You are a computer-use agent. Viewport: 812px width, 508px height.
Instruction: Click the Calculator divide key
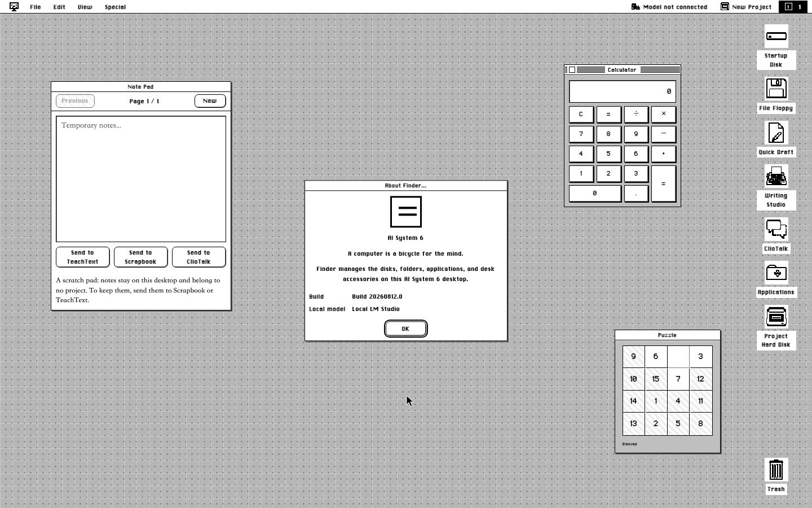636,114
